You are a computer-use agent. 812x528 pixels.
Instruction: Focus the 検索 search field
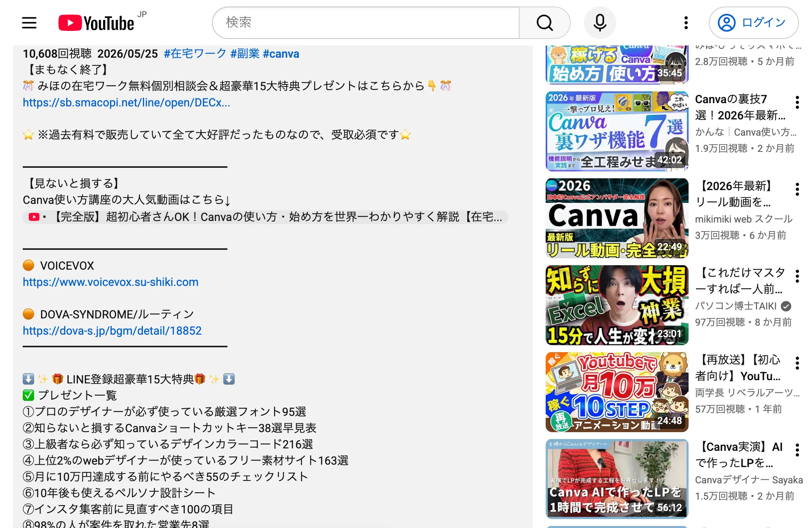[x=366, y=23]
